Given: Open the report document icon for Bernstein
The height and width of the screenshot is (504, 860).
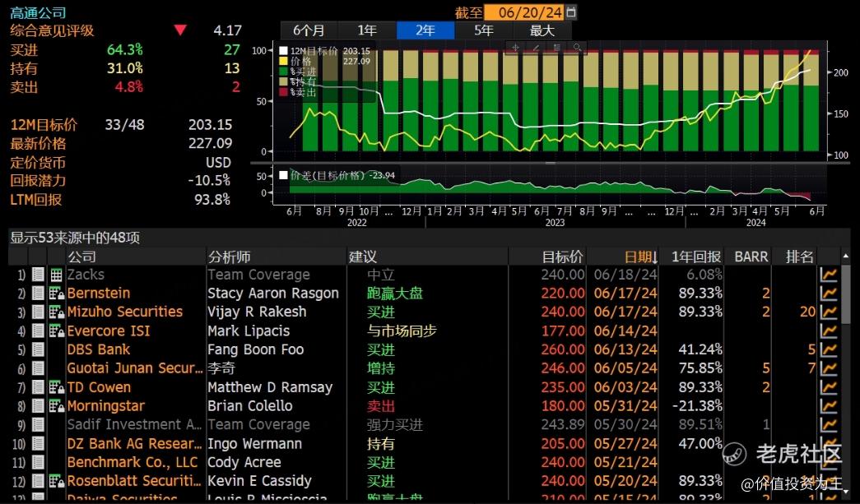Looking at the screenshot, I should pyautogui.click(x=38, y=293).
